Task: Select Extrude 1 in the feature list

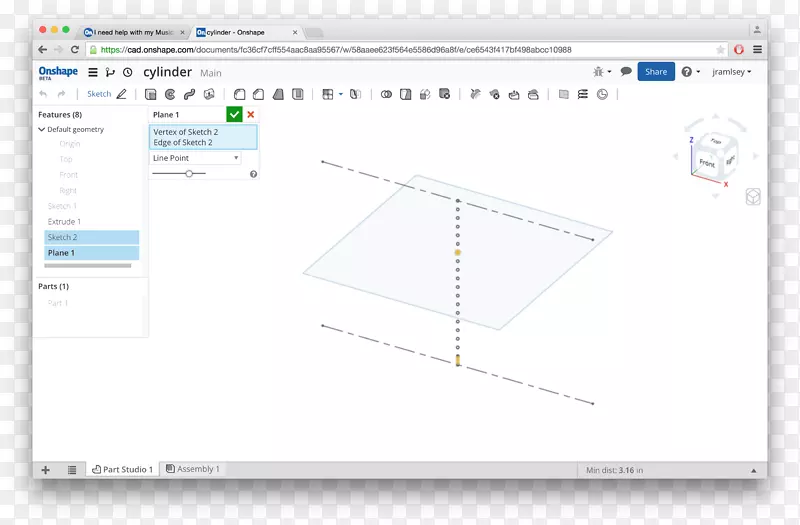Action: pos(65,222)
